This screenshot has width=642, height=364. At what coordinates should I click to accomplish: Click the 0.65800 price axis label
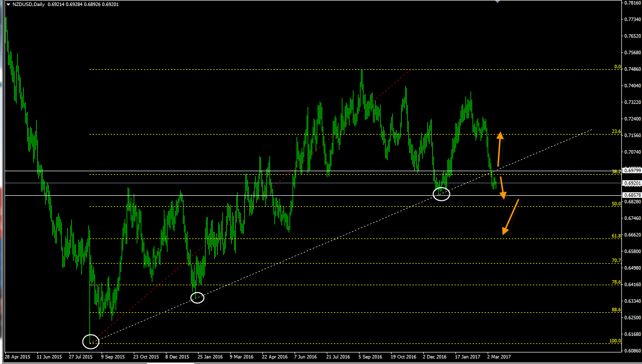pos(632,252)
